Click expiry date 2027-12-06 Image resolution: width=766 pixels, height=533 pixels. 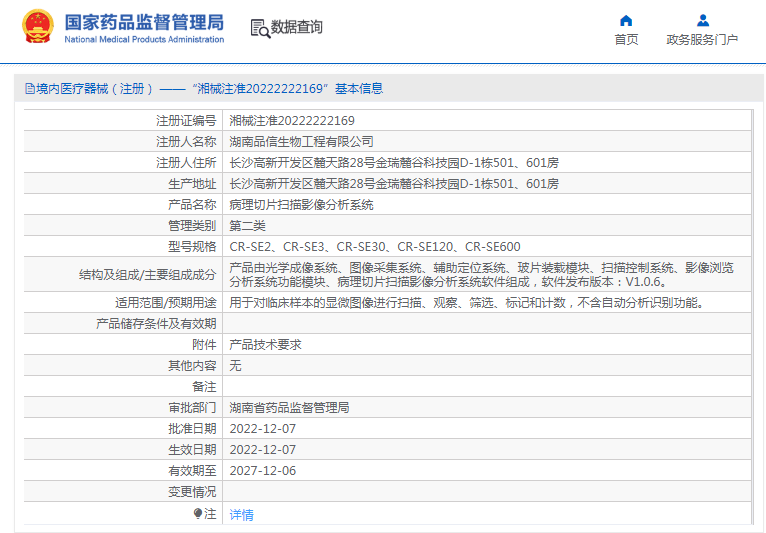pos(263,470)
